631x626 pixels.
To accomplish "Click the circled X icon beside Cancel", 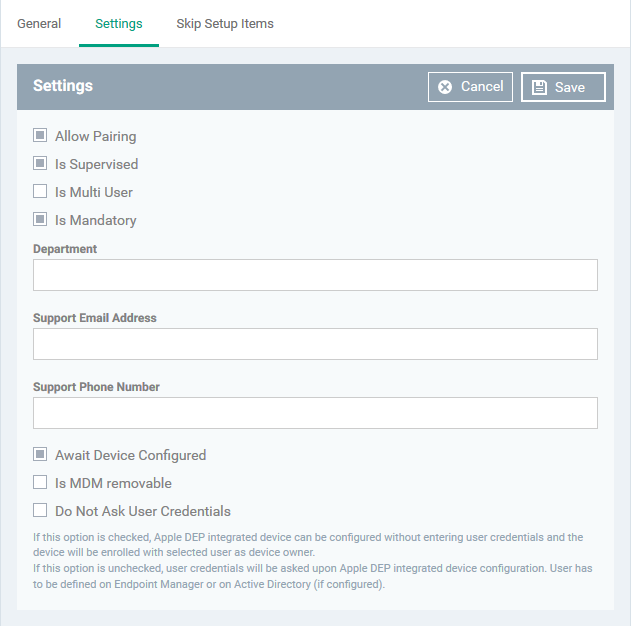I will [x=445, y=87].
